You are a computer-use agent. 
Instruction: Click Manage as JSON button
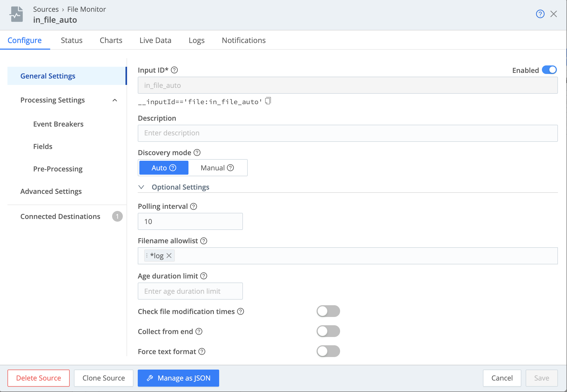178,378
